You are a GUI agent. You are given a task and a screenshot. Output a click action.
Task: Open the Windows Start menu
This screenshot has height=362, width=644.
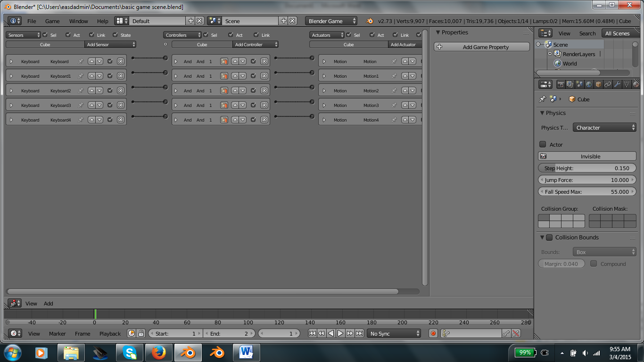click(12, 353)
